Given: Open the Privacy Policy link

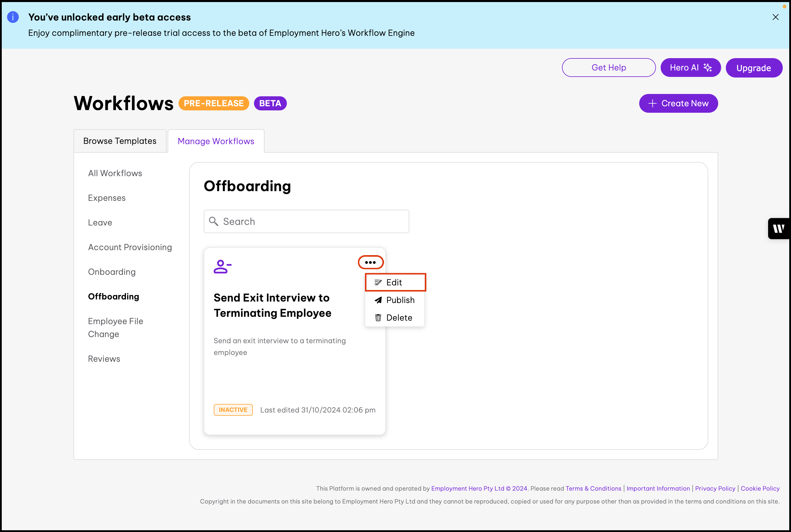Looking at the screenshot, I should pyautogui.click(x=715, y=488).
